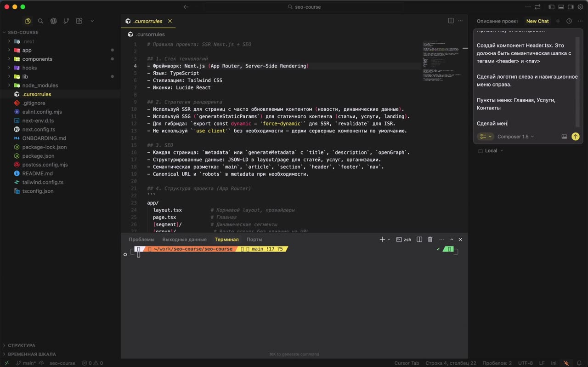The image size is (588, 367).
Task: Open the OpenAI/ChatGPT extension icon
Action: tap(54, 21)
